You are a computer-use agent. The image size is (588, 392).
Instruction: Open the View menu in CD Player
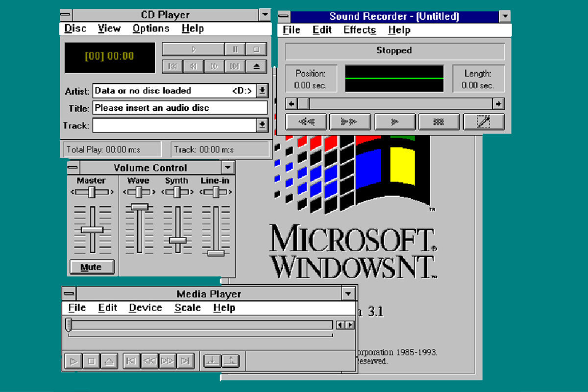click(x=109, y=28)
